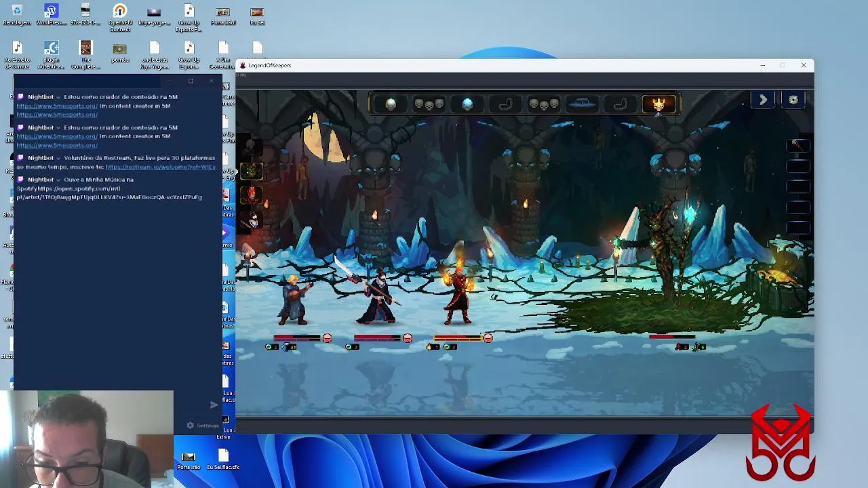Open the 978-620-0 desktop file

tap(85, 15)
